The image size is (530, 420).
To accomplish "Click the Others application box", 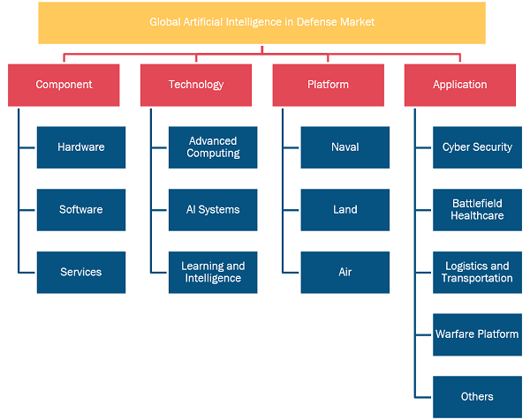I will [477, 397].
